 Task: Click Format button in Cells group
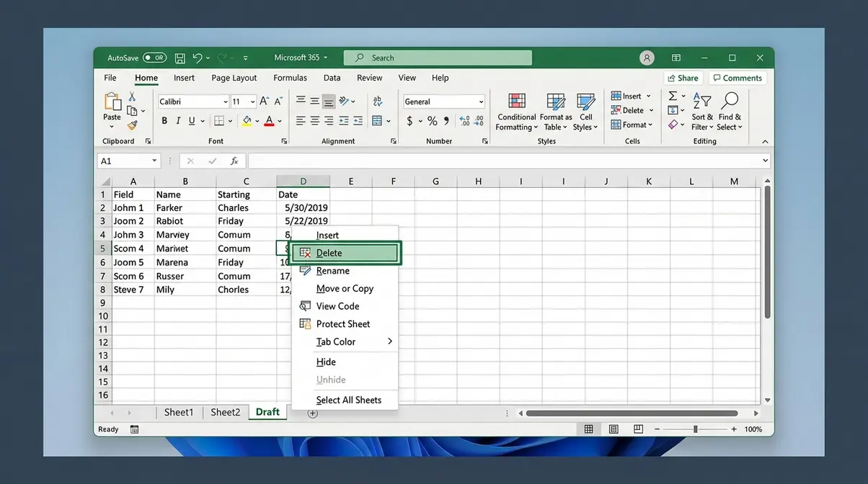click(x=632, y=125)
